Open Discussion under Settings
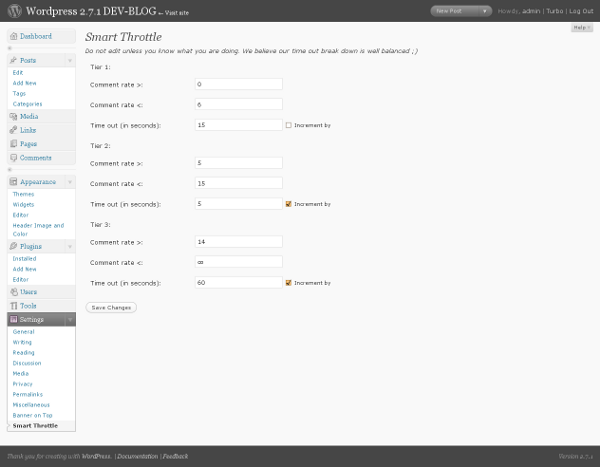600x467 pixels. pyautogui.click(x=27, y=363)
